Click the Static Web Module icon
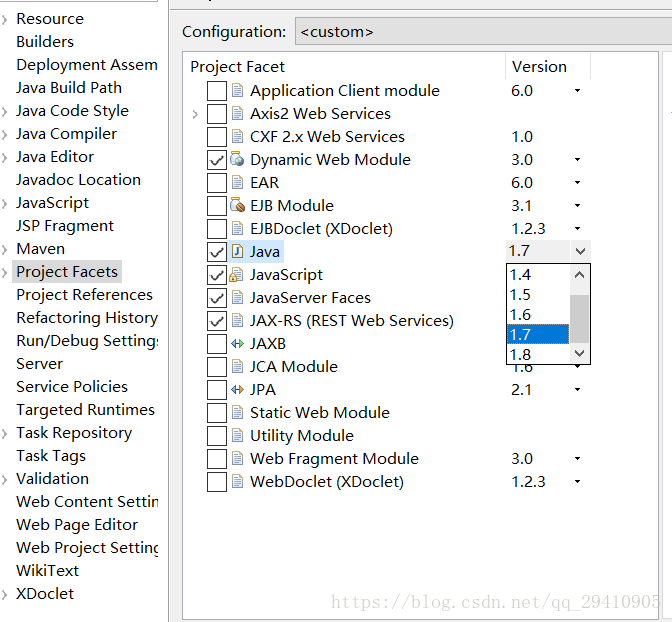The height and width of the screenshot is (622, 672). [237, 412]
